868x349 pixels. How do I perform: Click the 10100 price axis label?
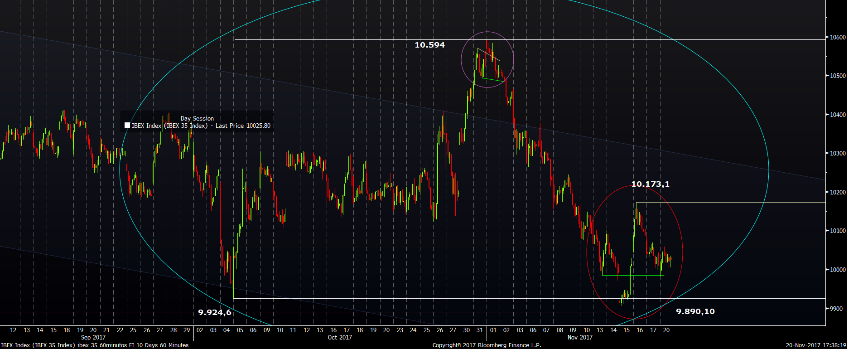(838, 231)
